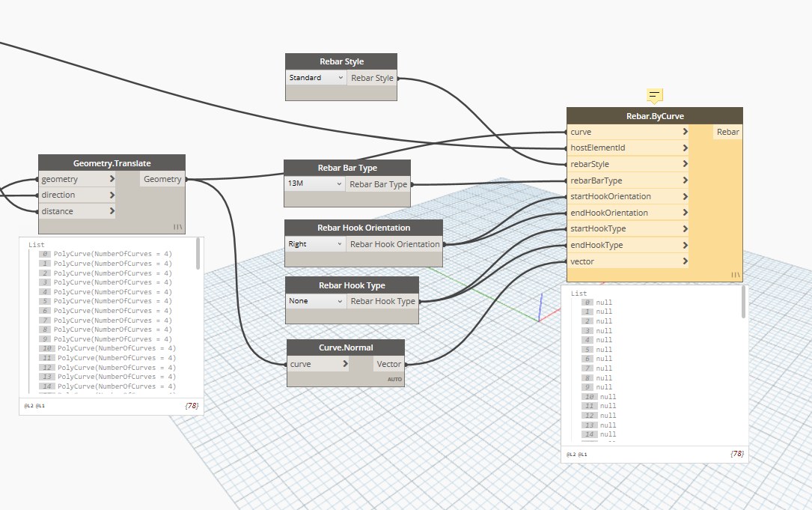Image resolution: width=812 pixels, height=510 pixels.
Task: Click the lacing icon on Geometry.Translate node
Action: coord(177,227)
